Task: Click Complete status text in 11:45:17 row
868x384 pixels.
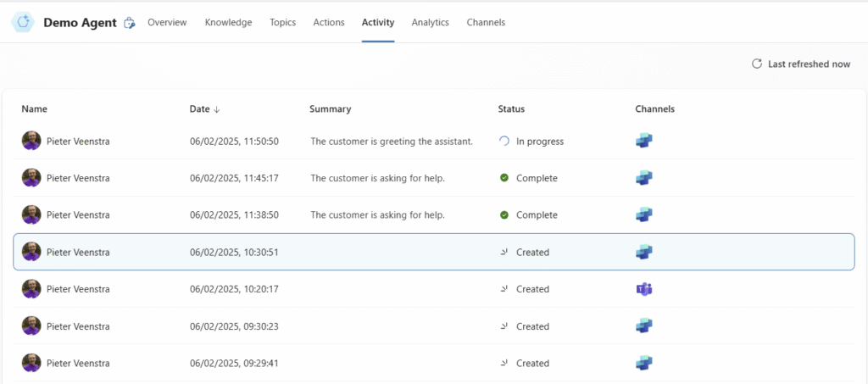Action: [537, 178]
